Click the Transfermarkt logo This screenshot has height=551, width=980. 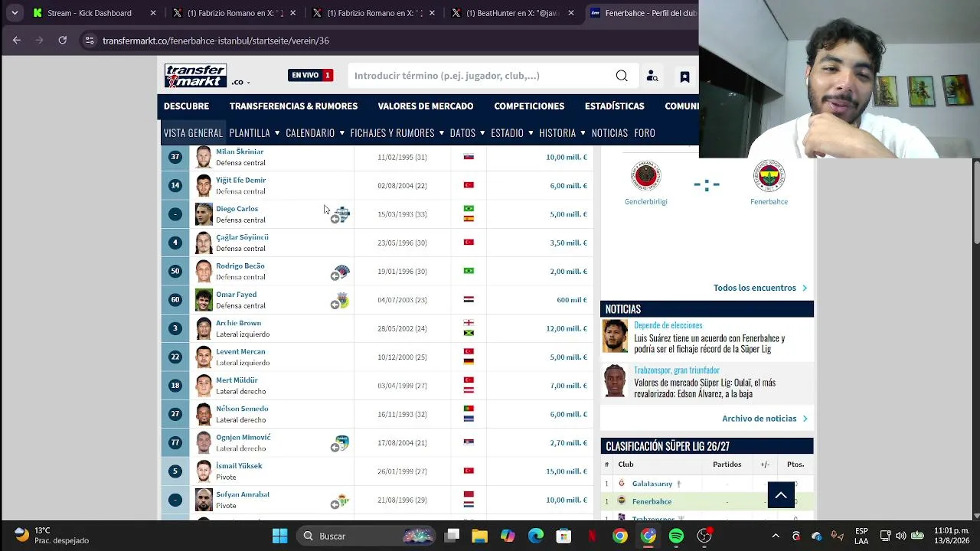tap(195, 76)
